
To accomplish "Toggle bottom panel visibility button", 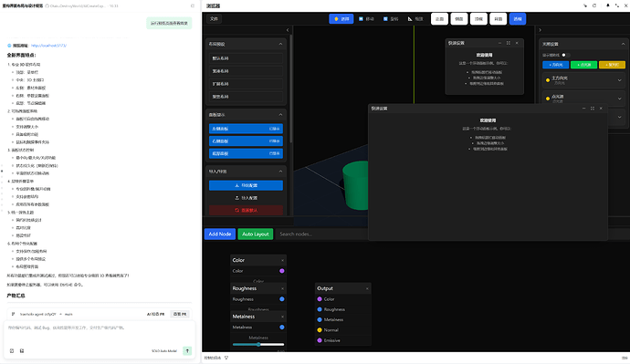I will pyautogui.click(x=246, y=153).
